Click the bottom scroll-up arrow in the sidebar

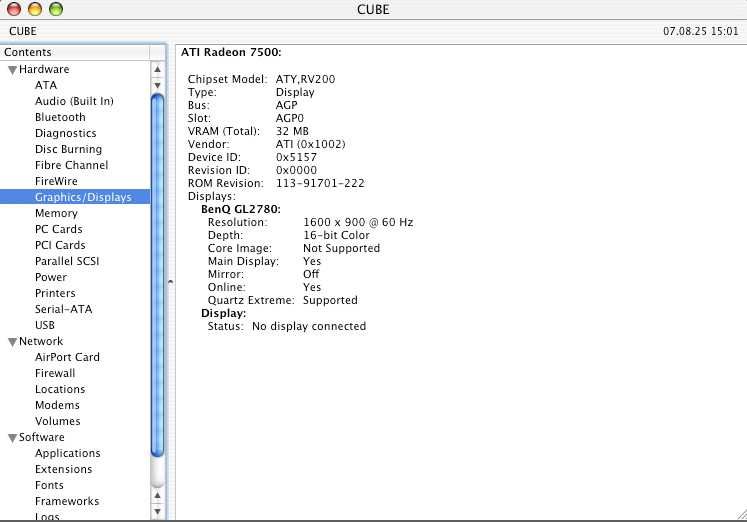[x=157, y=496]
